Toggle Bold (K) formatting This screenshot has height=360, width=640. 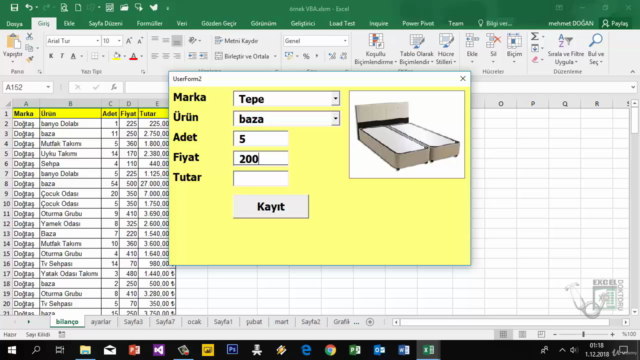pos(51,56)
